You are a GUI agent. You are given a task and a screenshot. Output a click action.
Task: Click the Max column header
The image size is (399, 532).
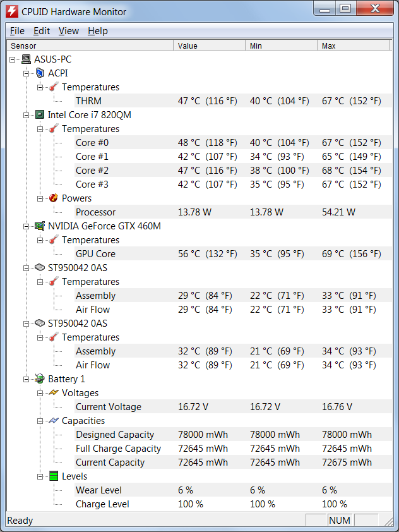tap(354, 46)
